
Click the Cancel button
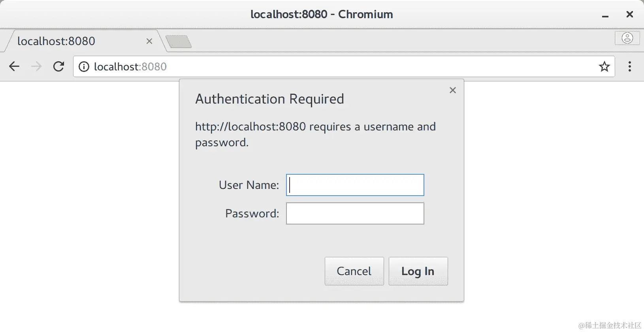[354, 271]
